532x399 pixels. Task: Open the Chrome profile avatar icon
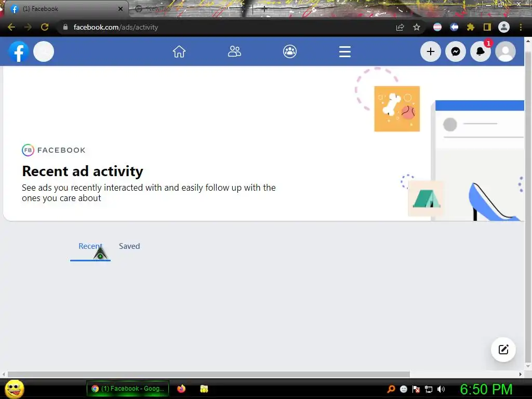504,27
